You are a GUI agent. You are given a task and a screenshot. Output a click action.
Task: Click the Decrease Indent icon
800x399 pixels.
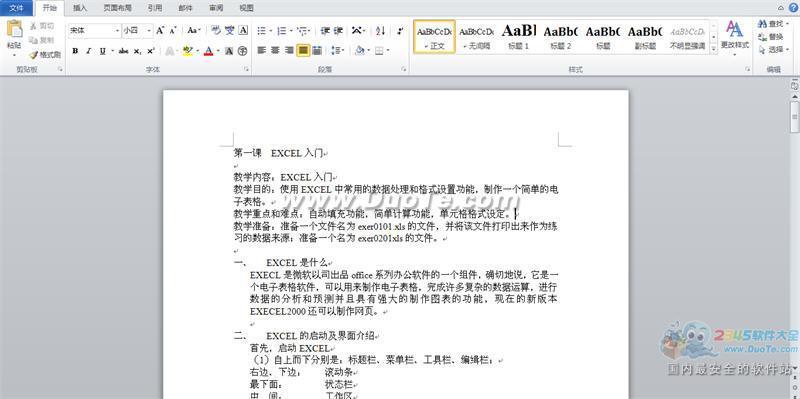[325, 31]
